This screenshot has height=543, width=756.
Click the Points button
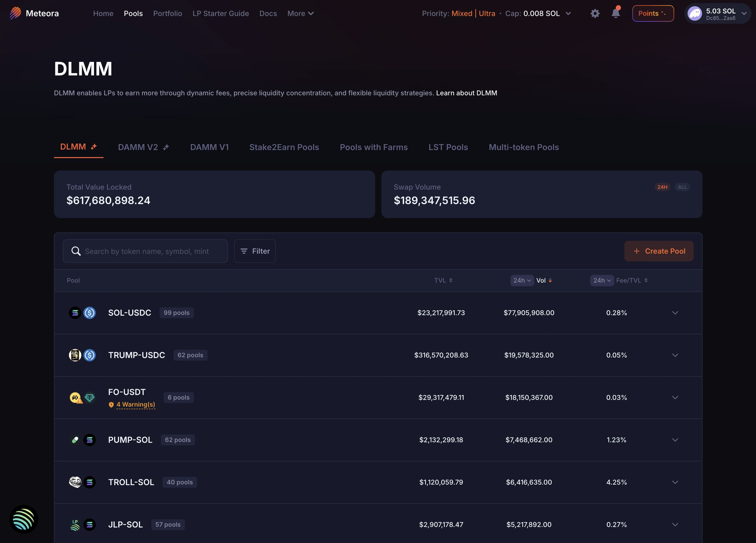[x=653, y=13]
